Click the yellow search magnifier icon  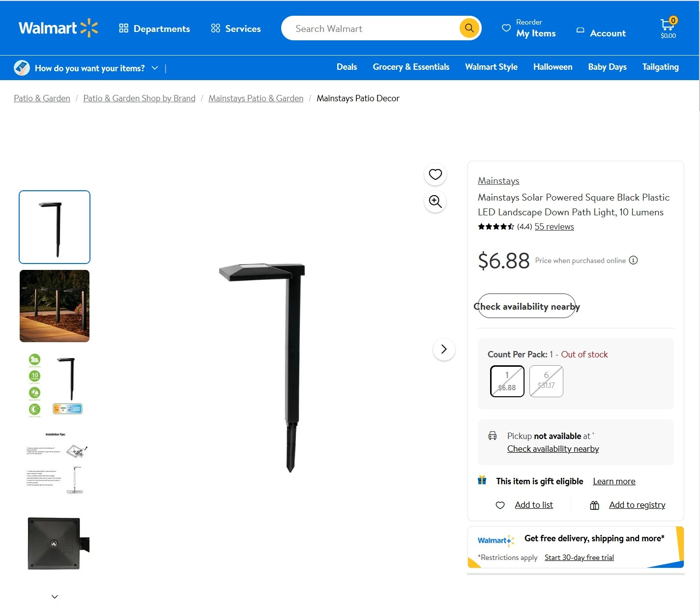point(469,28)
